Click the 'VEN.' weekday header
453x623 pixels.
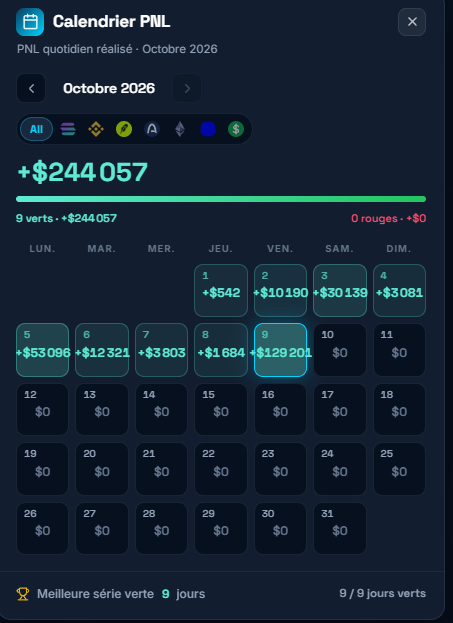(281, 249)
